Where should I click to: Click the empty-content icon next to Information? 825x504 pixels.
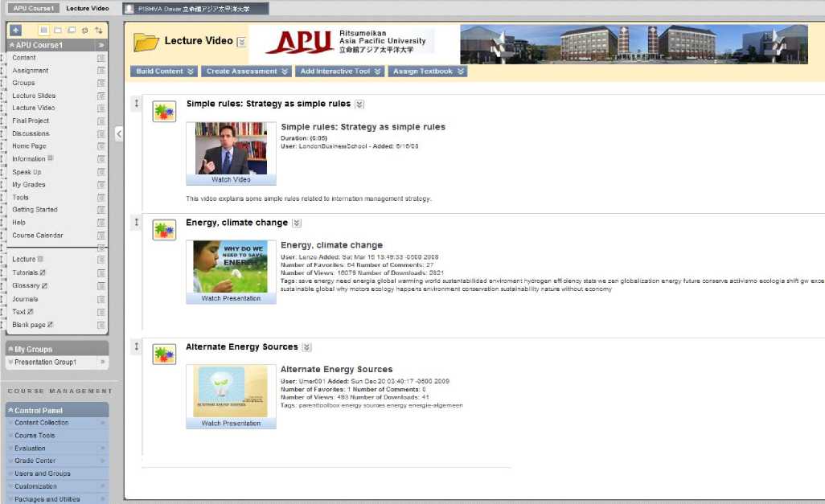point(51,158)
